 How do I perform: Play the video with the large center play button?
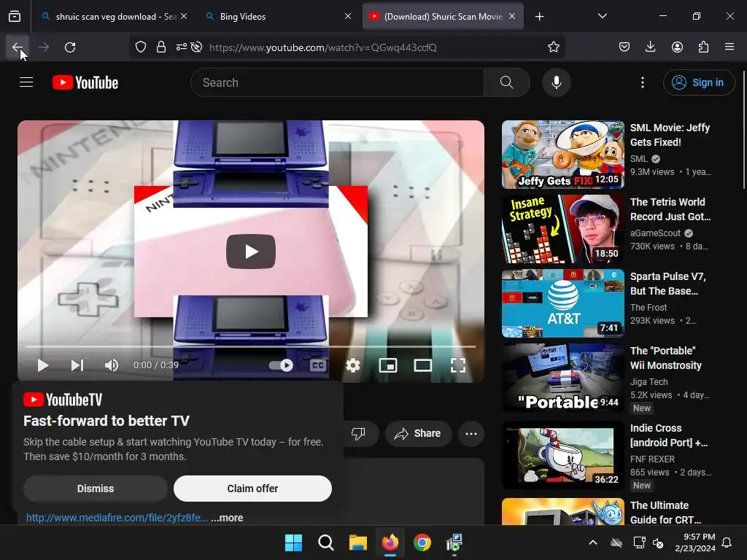251,252
